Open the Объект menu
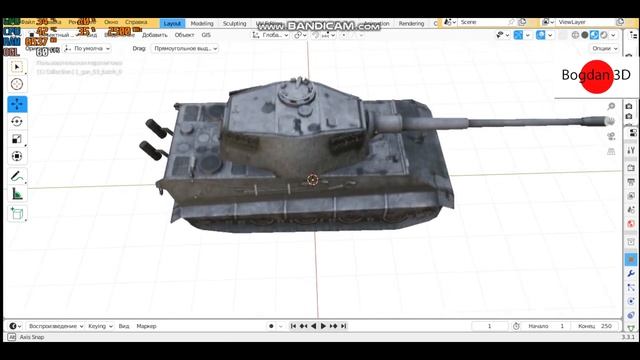 (184, 35)
